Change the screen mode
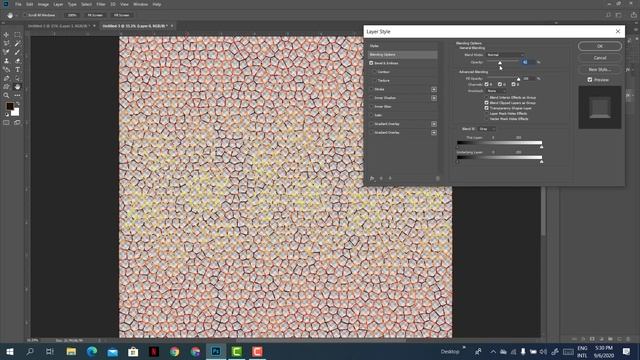Screen dimensions: 640x360 [x=17, y=122]
